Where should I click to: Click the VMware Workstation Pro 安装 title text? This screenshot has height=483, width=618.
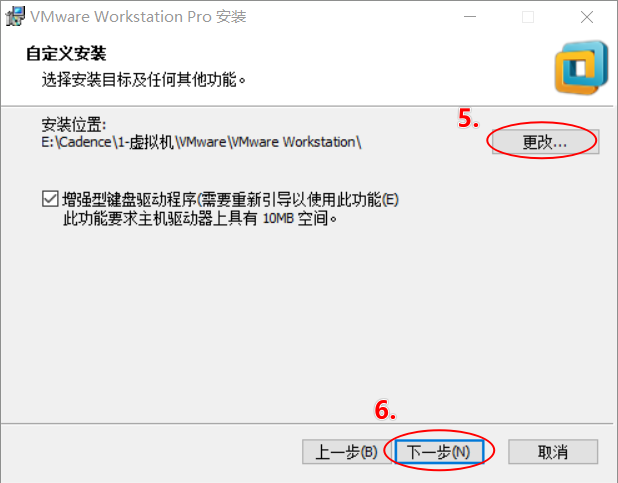pyautogui.click(x=138, y=17)
